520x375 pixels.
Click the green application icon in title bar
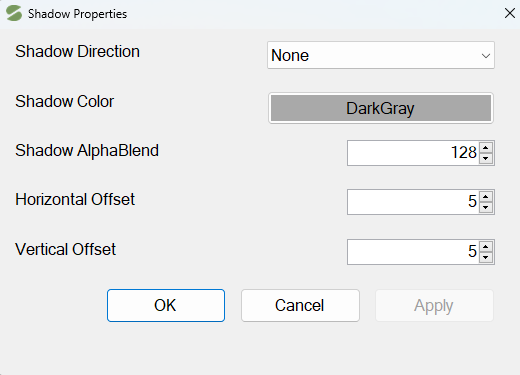coord(14,13)
